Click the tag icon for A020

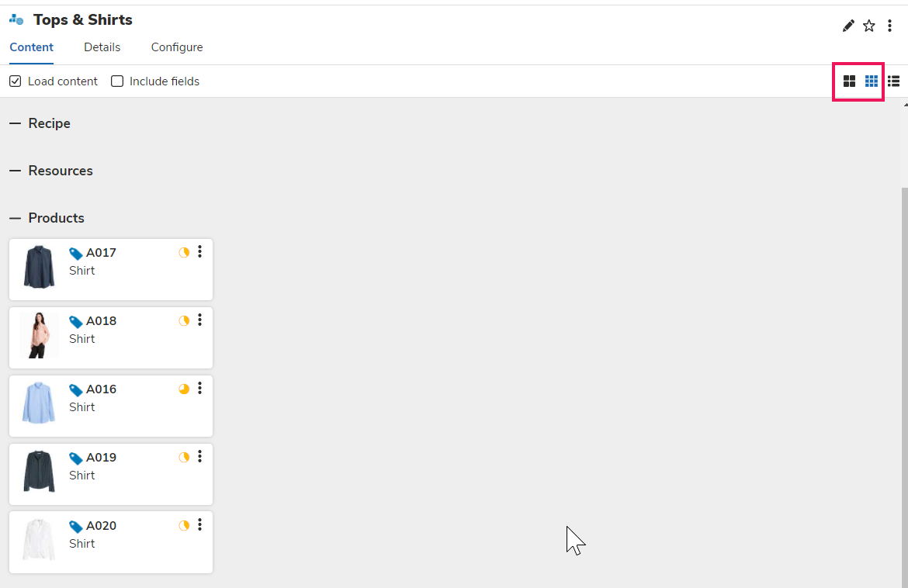point(76,527)
